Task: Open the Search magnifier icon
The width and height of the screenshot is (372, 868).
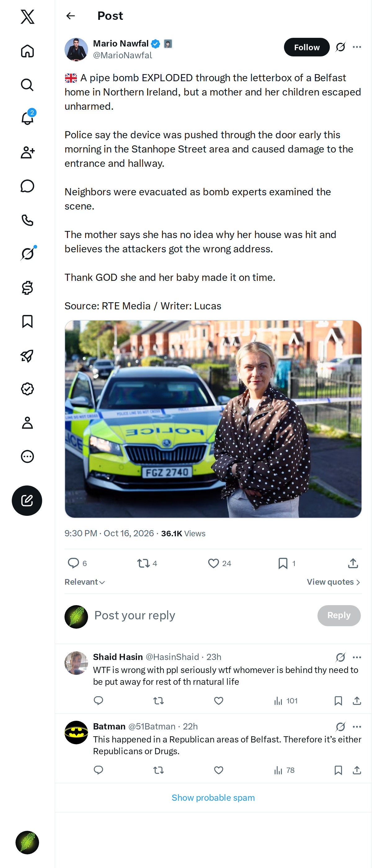Action: tap(27, 85)
